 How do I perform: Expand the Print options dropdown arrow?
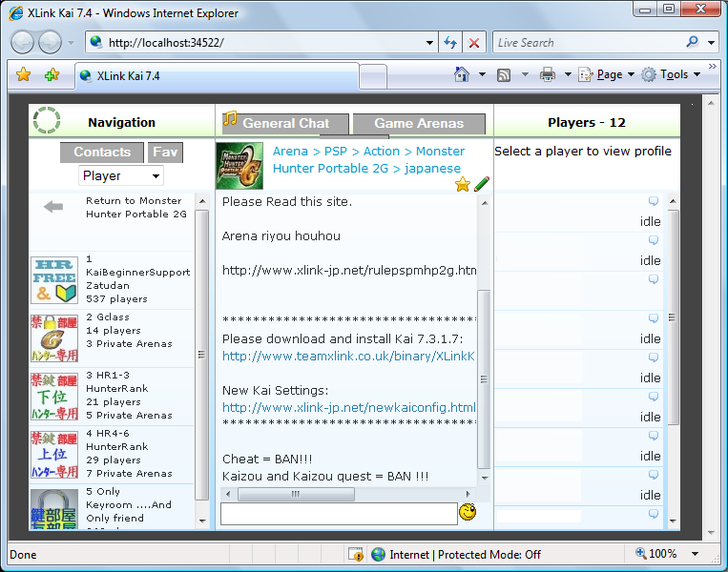tap(568, 74)
